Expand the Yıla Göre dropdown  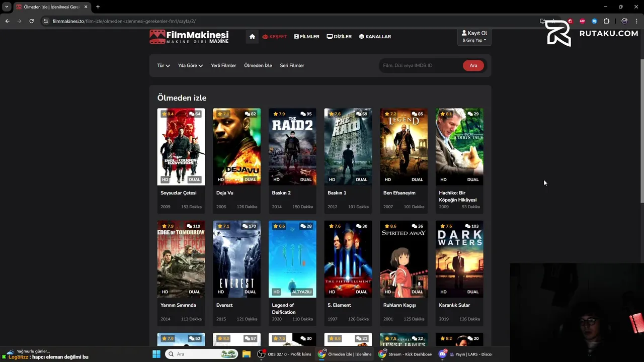[x=190, y=65]
